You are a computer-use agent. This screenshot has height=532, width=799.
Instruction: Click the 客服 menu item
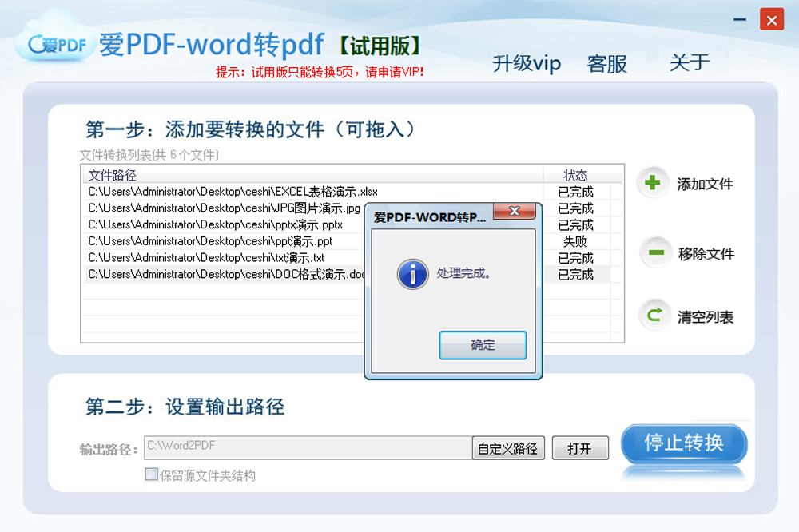(x=607, y=65)
